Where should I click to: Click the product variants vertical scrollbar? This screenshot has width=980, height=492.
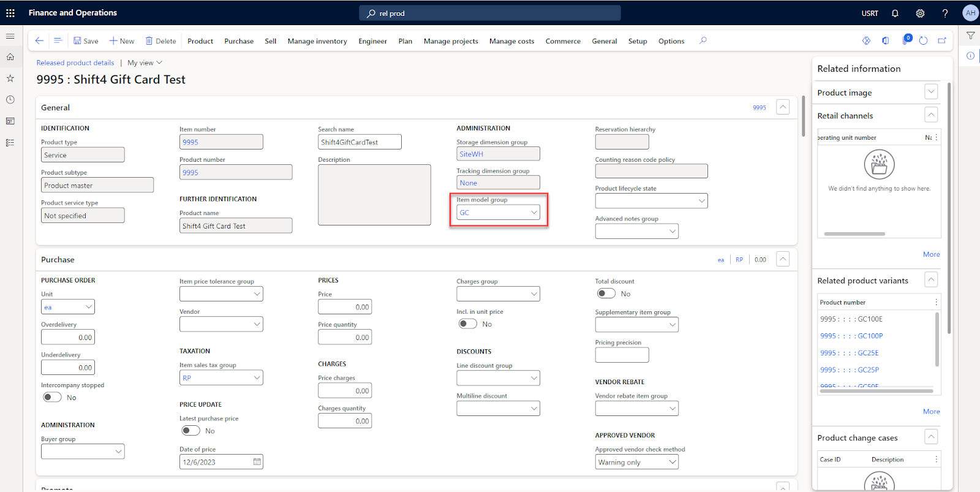point(937,339)
